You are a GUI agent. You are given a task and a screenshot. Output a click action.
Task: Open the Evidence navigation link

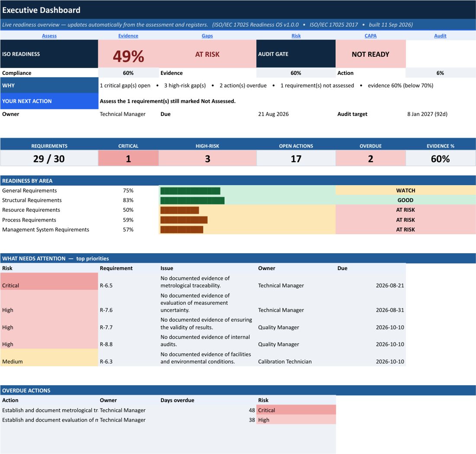[128, 35]
